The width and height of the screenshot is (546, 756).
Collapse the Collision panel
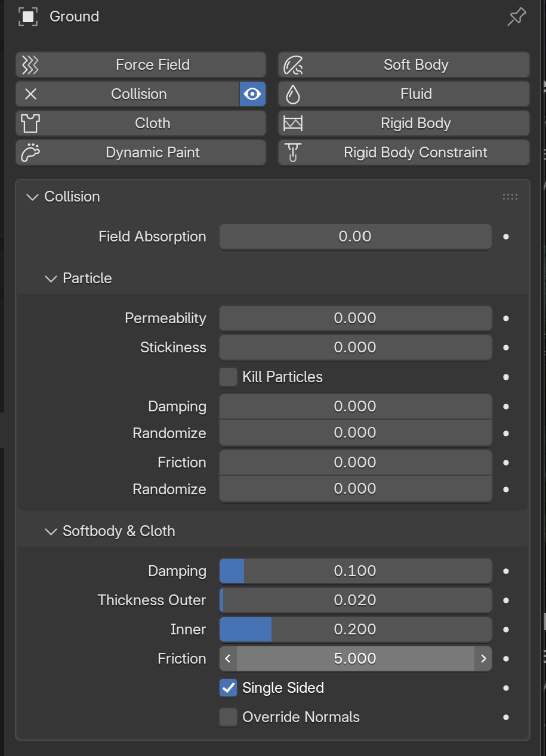coord(32,197)
